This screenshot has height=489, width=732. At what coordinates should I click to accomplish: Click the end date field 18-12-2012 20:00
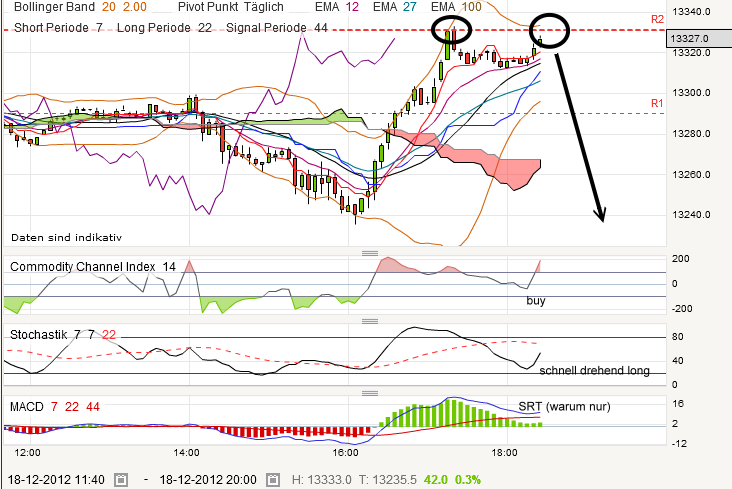click(x=208, y=480)
